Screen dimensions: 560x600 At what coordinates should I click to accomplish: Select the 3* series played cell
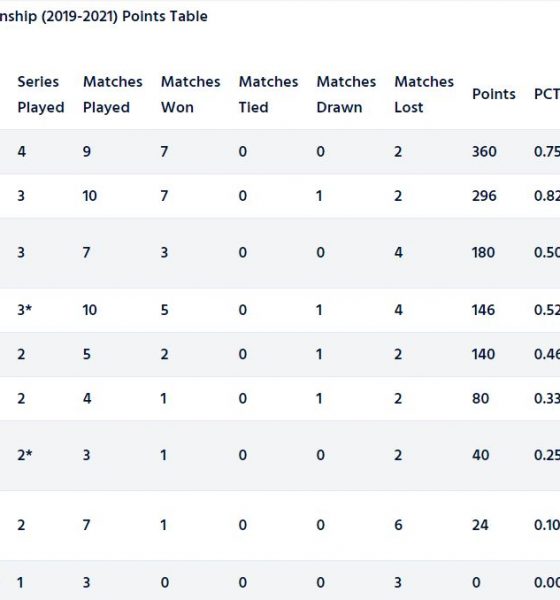coord(24,310)
